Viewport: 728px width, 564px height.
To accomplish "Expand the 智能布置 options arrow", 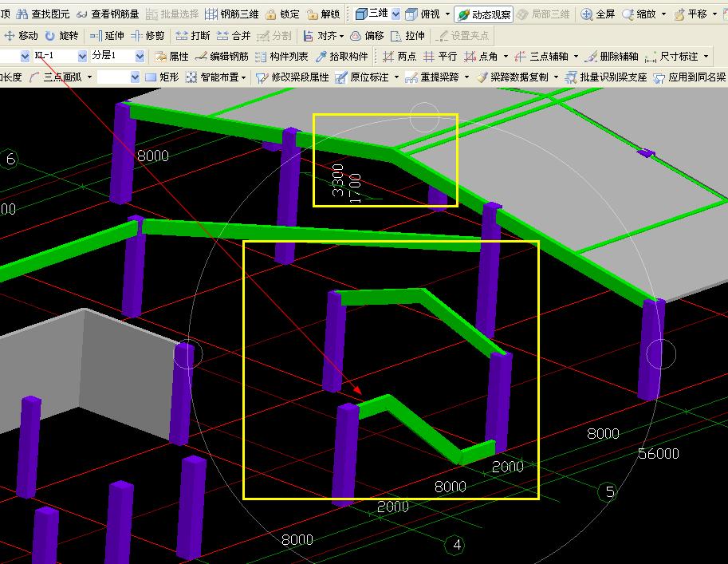I will pyautogui.click(x=243, y=77).
